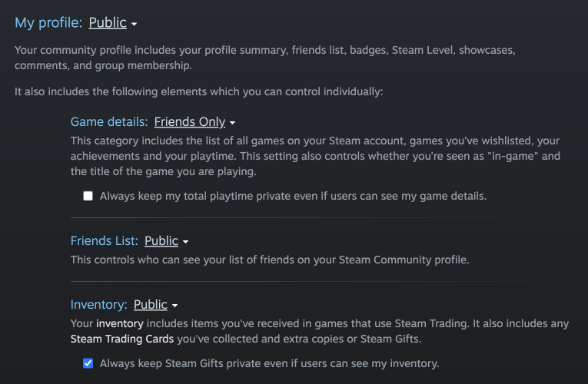Click the "Game details:" heading label
The image size is (588, 384).
pyautogui.click(x=109, y=122)
